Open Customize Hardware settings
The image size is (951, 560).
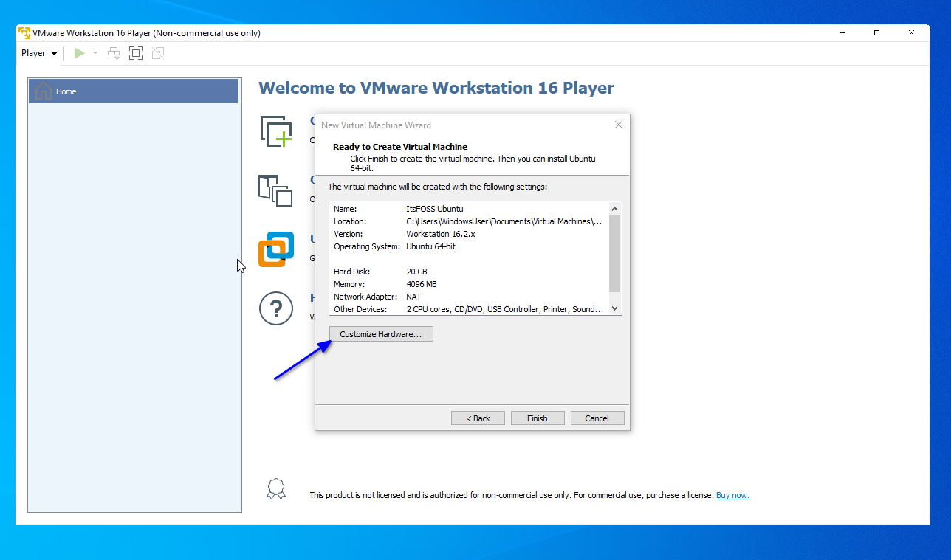click(x=381, y=333)
